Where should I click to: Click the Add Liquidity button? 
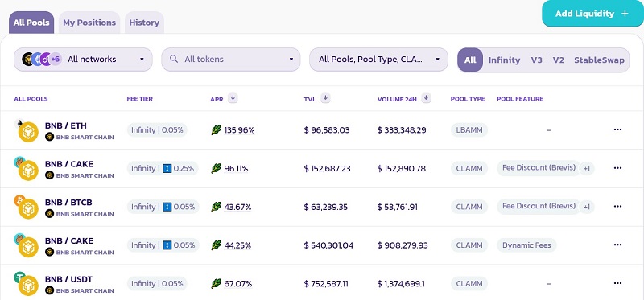pos(592,14)
